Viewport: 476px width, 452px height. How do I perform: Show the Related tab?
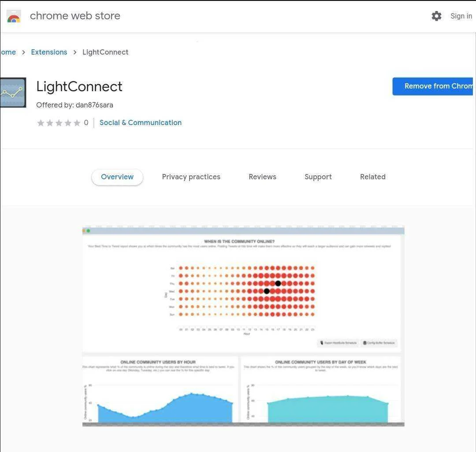pyautogui.click(x=373, y=177)
